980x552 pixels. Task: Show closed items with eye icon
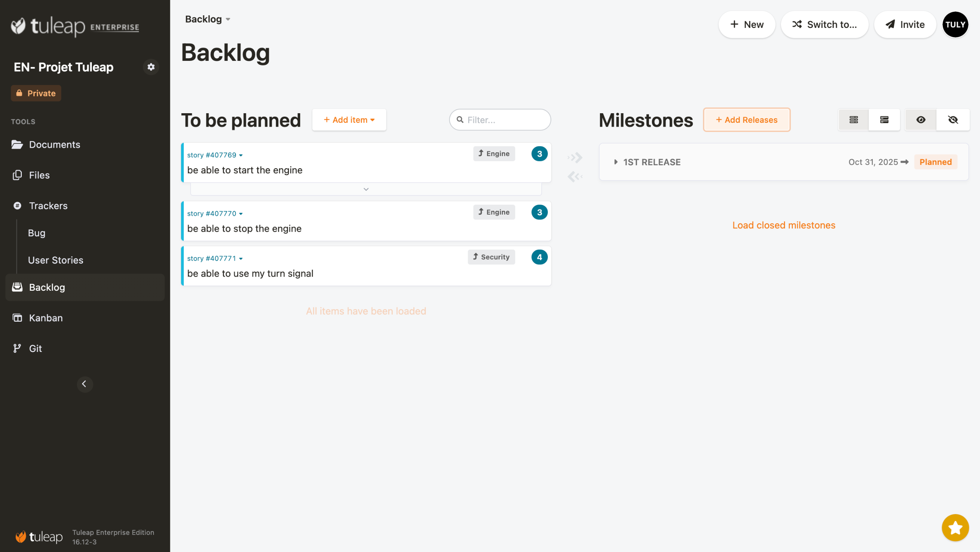click(921, 120)
